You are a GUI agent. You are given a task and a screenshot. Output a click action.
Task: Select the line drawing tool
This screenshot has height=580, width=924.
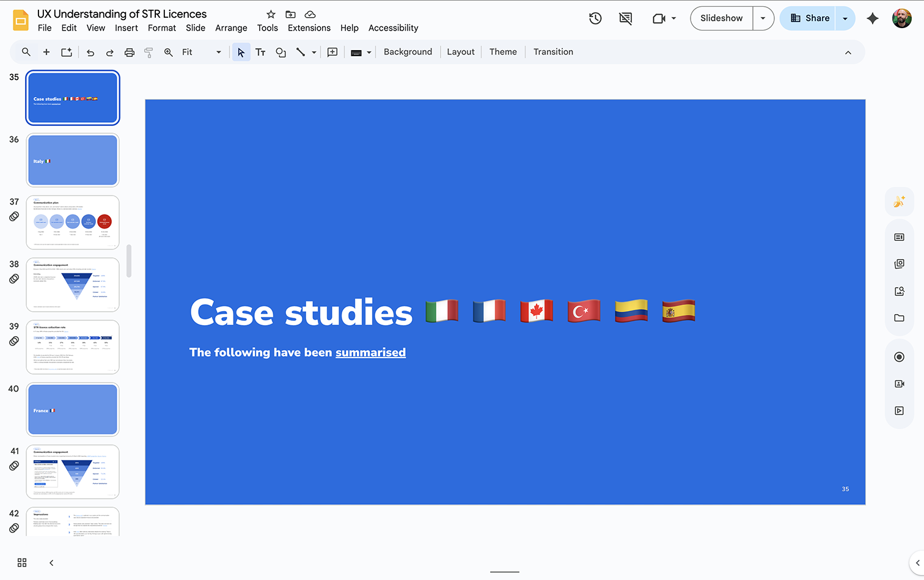pos(301,52)
